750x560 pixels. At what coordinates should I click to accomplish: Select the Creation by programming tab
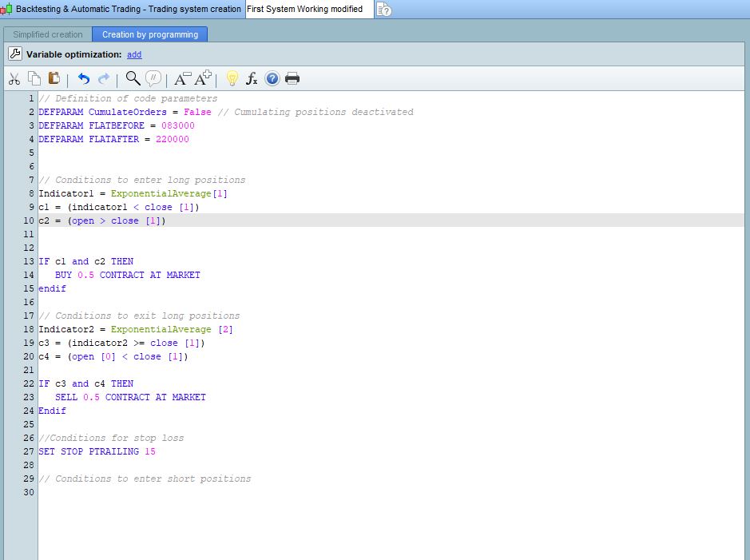(x=150, y=34)
